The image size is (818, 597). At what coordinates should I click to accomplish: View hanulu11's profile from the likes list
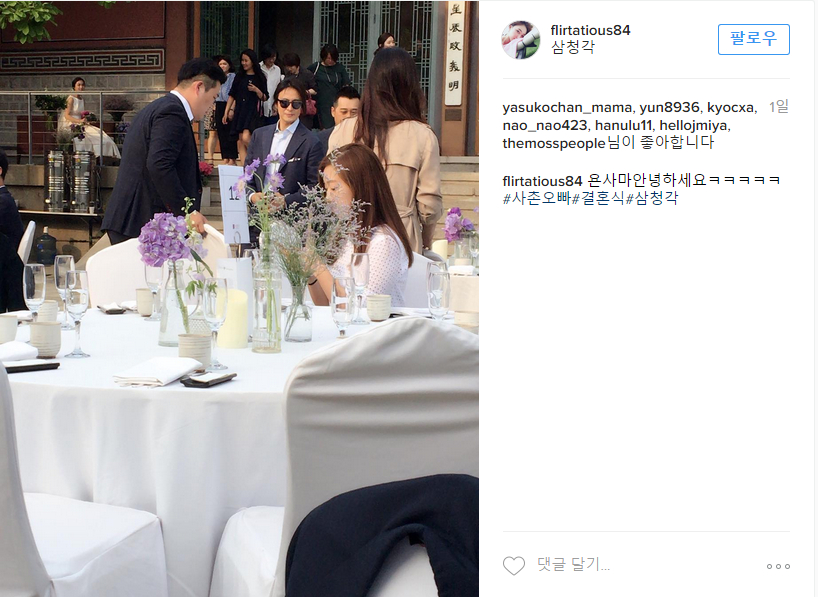623,126
